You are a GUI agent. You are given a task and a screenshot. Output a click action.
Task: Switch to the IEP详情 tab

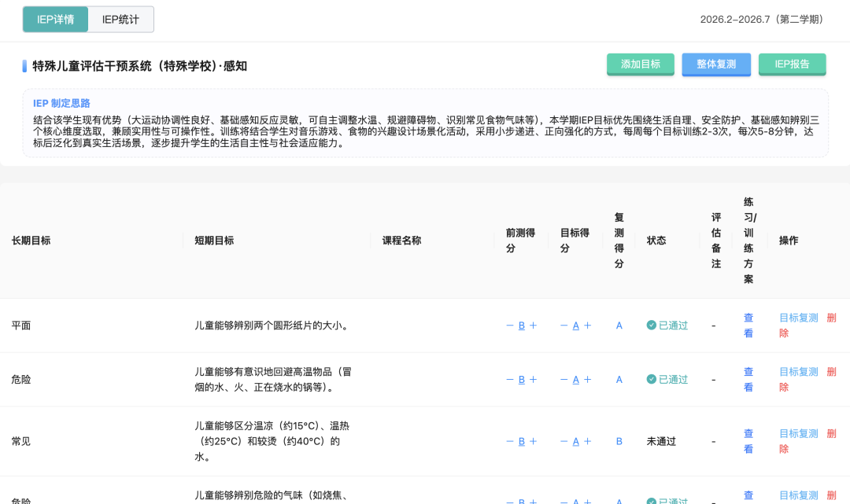[x=55, y=20]
